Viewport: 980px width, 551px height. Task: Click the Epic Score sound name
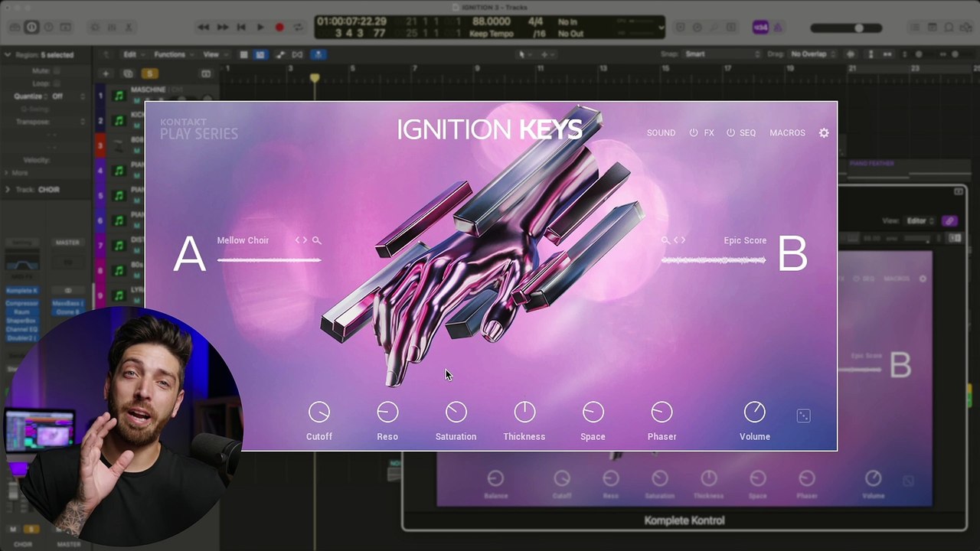click(x=745, y=240)
